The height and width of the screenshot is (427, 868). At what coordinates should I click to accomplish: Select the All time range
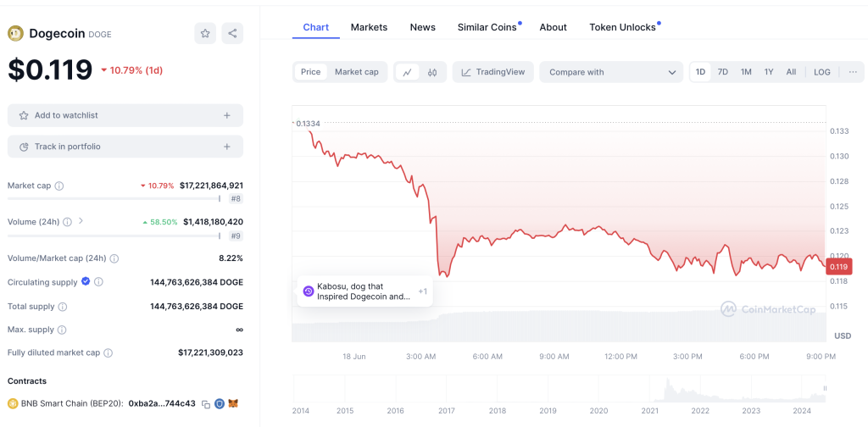coord(791,72)
